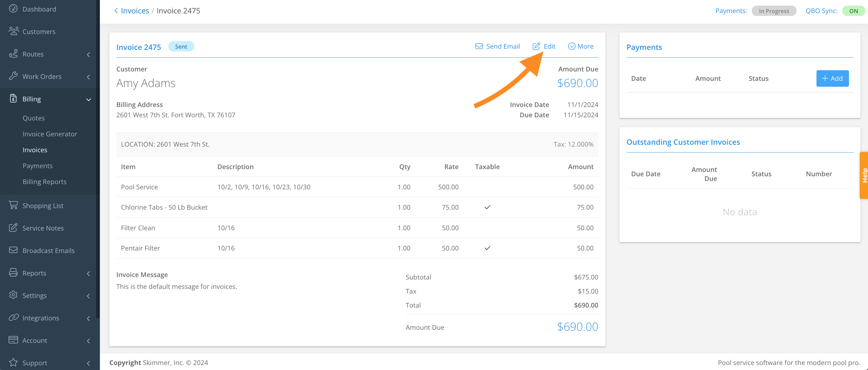The width and height of the screenshot is (868, 370).
Task: Click Taxable checkmark for Pentair Filter row
Action: pyautogui.click(x=487, y=248)
